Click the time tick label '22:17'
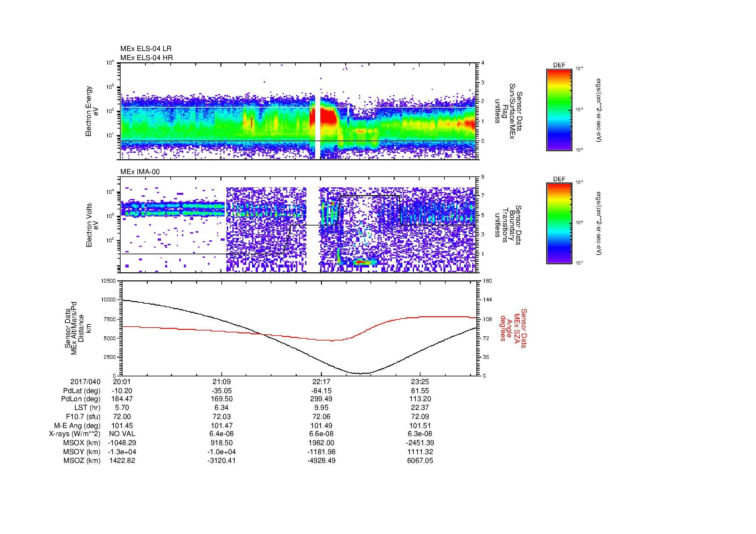This screenshot has width=756, height=534. pyautogui.click(x=321, y=382)
